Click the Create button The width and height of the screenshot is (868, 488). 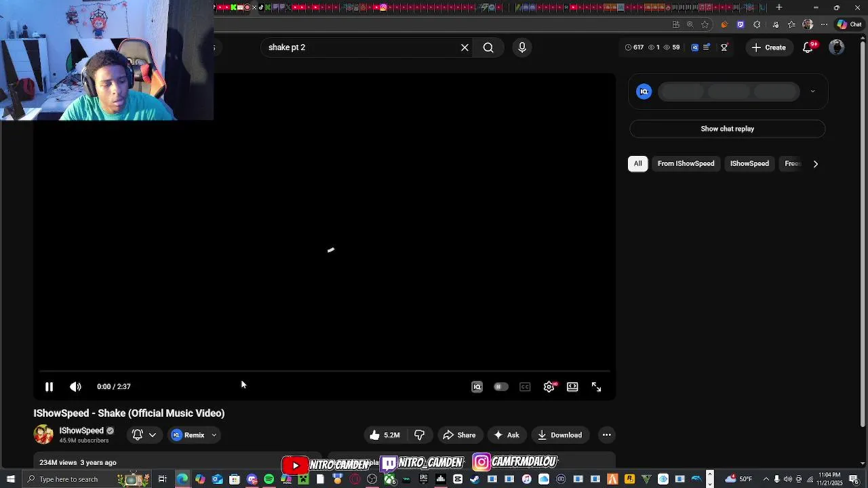(768, 47)
